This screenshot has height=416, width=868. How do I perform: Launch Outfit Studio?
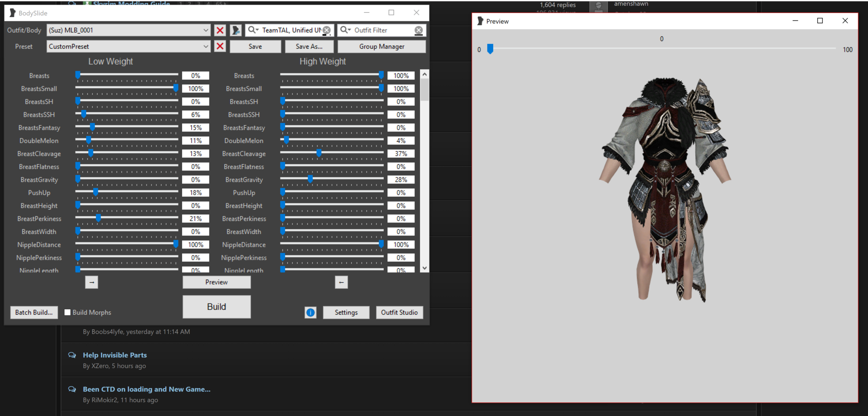pyautogui.click(x=399, y=312)
